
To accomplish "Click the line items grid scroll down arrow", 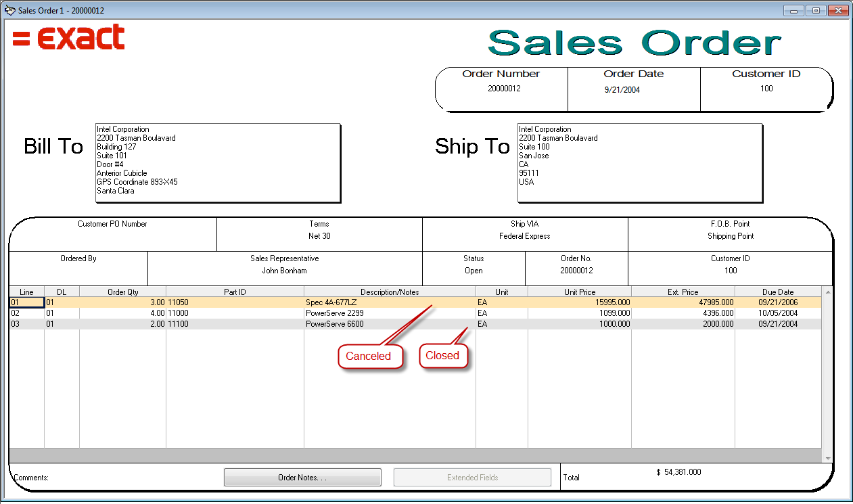I will pyautogui.click(x=827, y=458).
